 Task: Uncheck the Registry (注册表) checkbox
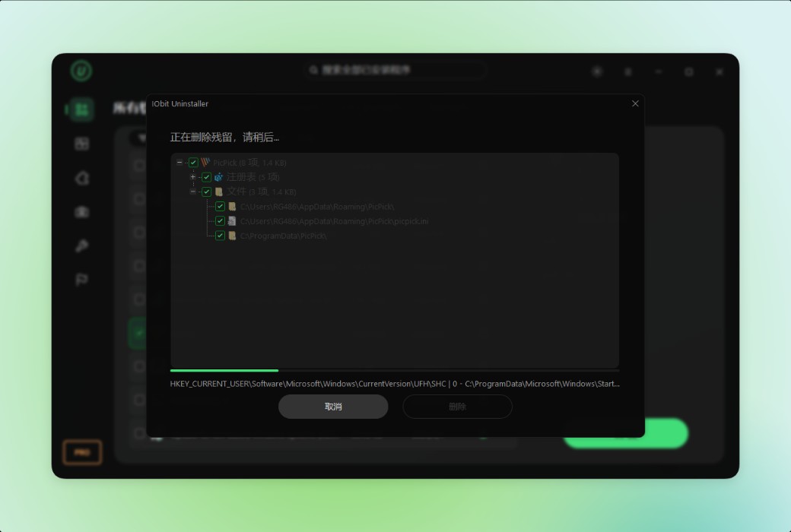click(x=206, y=177)
